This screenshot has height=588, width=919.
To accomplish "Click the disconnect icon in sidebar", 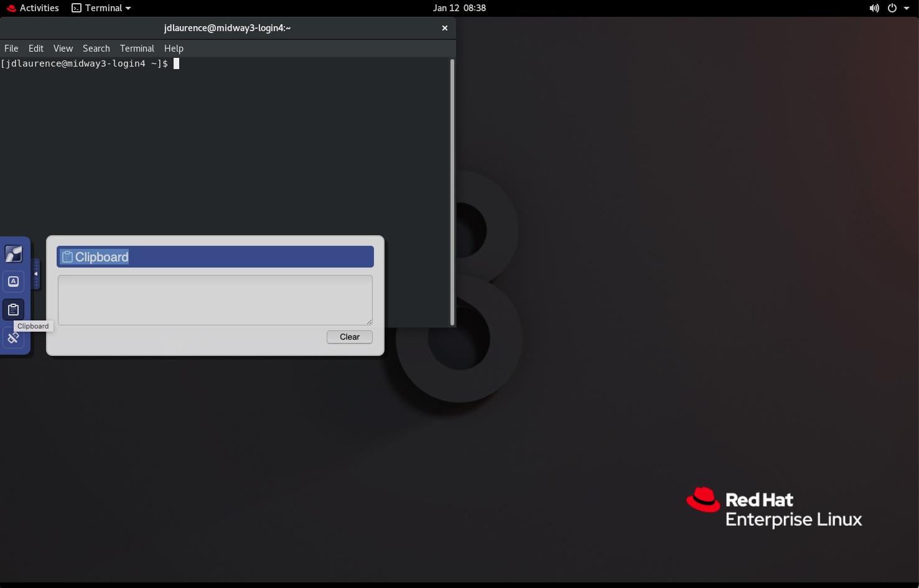I will click(x=13, y=338).
